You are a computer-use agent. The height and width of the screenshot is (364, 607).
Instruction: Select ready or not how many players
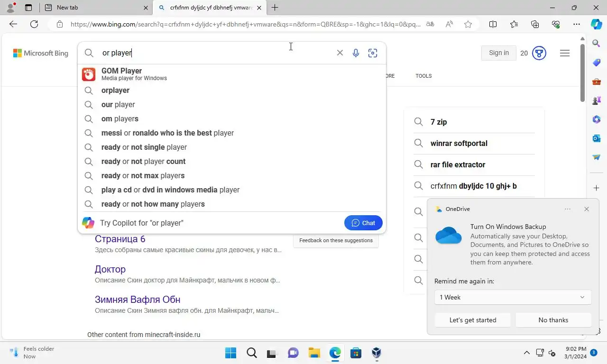(x=231, y=204)
